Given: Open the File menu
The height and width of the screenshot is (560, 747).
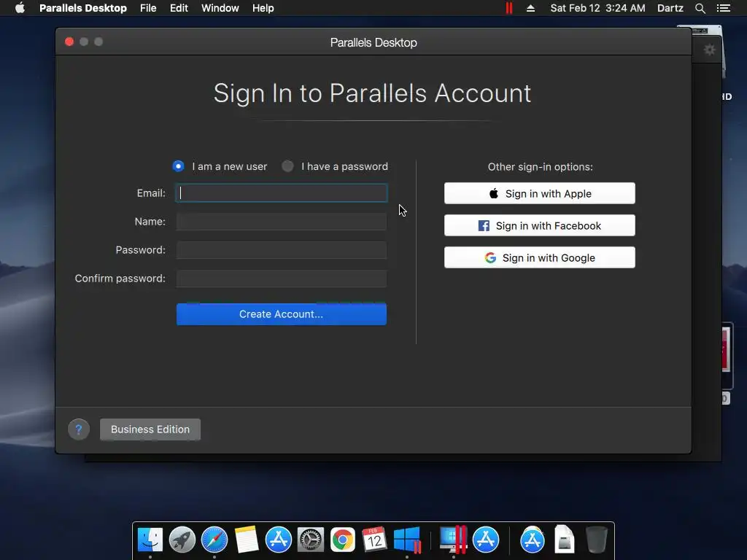Looking at the screenshot, I should [x=148, y=8].
